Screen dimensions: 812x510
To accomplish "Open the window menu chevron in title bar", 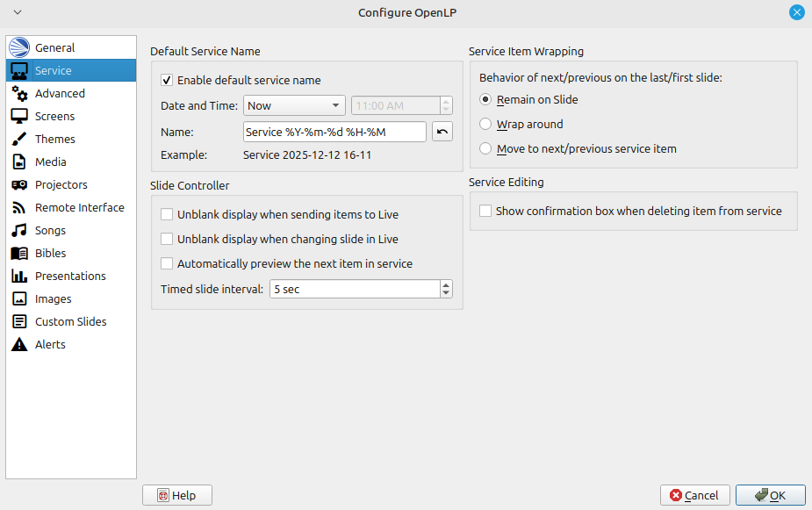I will tap(18, 12).
